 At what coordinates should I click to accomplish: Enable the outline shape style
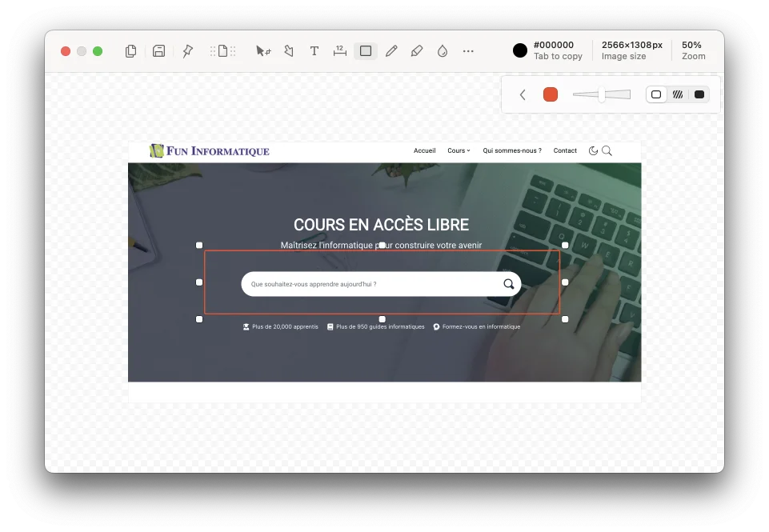coord(656,94)
